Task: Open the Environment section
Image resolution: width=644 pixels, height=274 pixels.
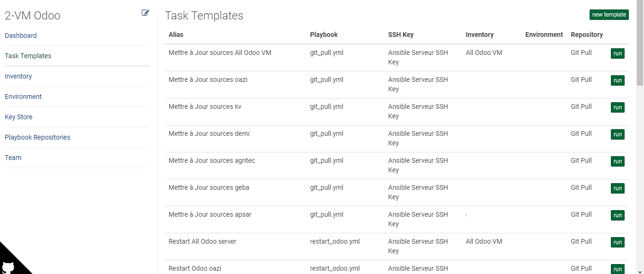Action: click(x=23, y=97)
